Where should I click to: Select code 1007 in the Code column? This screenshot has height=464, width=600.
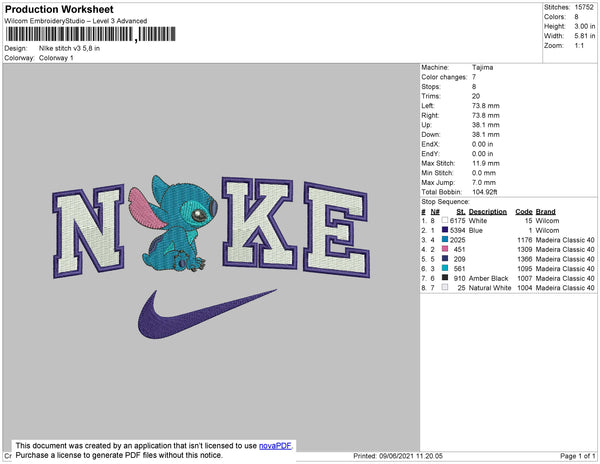pos(525,278)
